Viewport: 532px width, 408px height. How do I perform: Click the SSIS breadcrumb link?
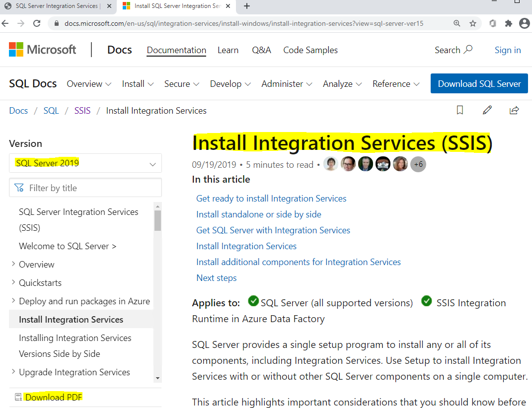[82, 111]
